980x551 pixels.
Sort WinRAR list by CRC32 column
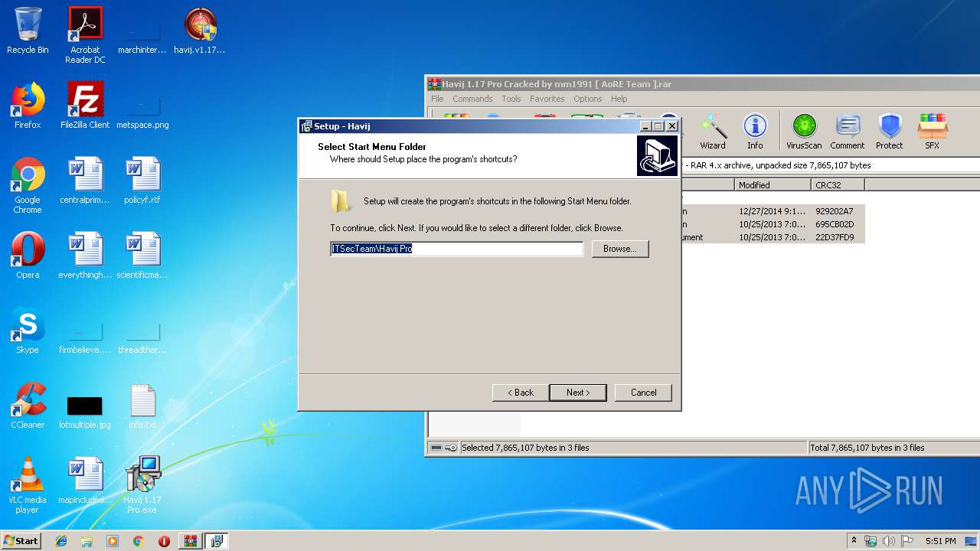coord(838,185)
